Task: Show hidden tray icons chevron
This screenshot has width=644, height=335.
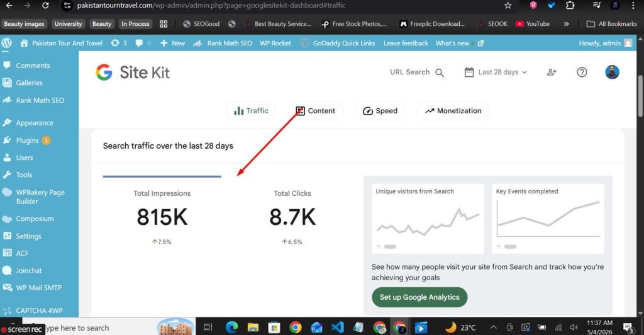Action: tap(493, 327)
